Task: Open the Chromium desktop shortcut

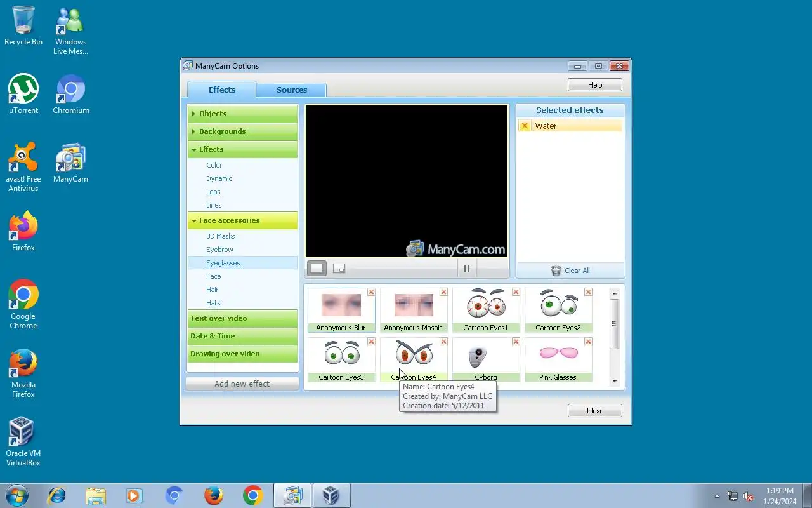Action: [71, 95]
